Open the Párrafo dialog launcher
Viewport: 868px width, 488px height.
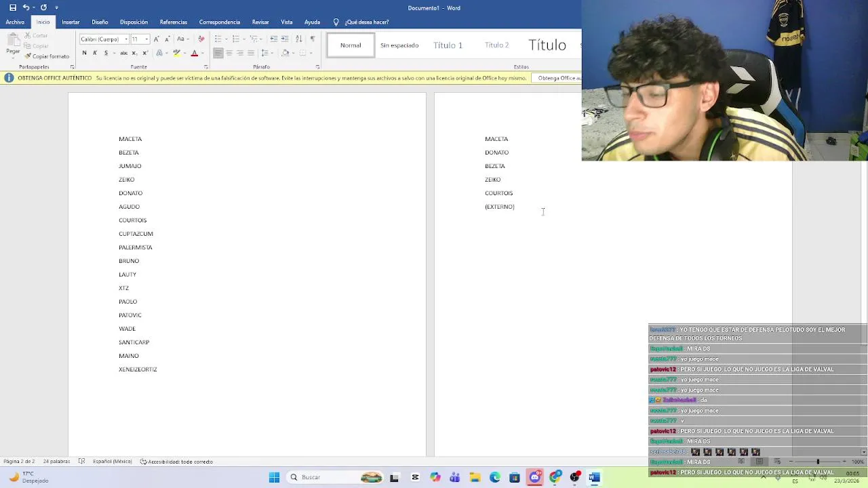(317, 67)
